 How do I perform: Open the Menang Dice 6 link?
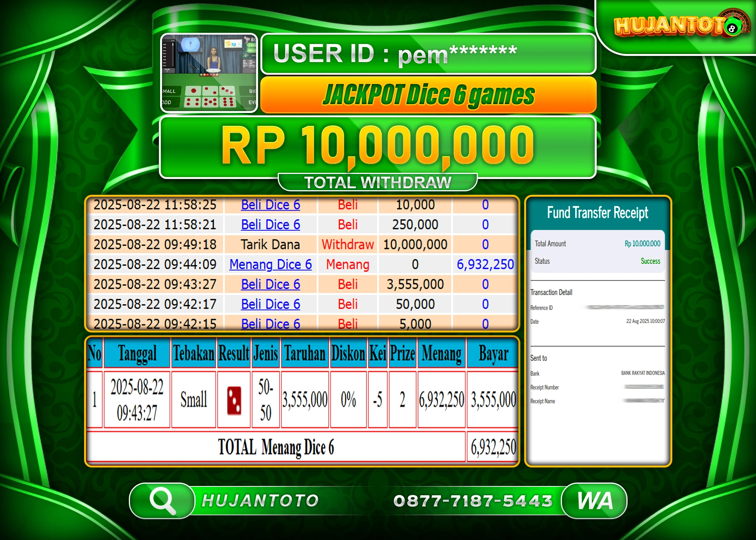(270, 264)
